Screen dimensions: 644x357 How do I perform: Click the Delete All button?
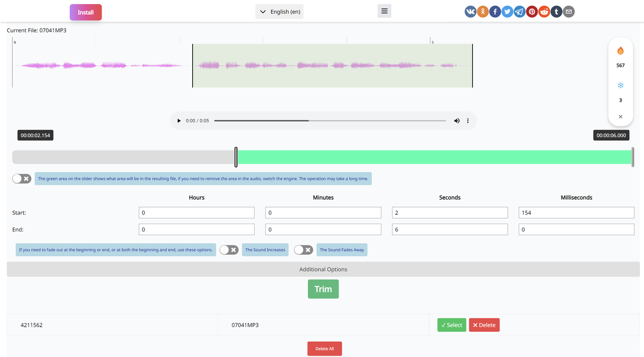(325, 348)
